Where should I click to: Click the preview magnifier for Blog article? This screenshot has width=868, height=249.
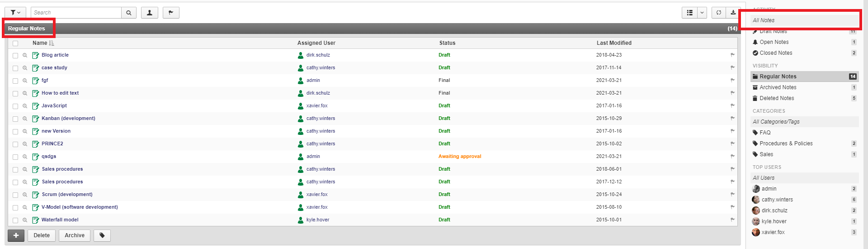click(25, 55)
